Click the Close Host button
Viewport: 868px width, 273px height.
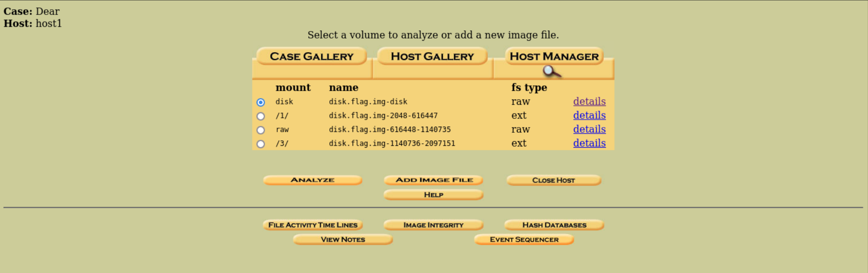click(x=554, y=180)
